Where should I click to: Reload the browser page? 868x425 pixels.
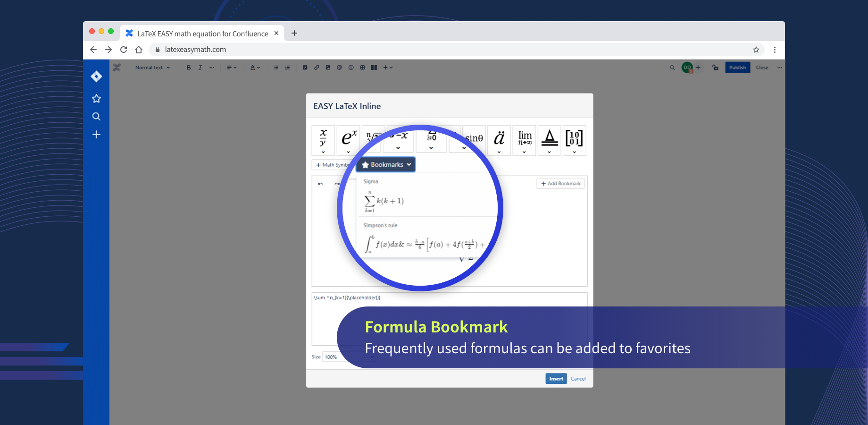124,50
